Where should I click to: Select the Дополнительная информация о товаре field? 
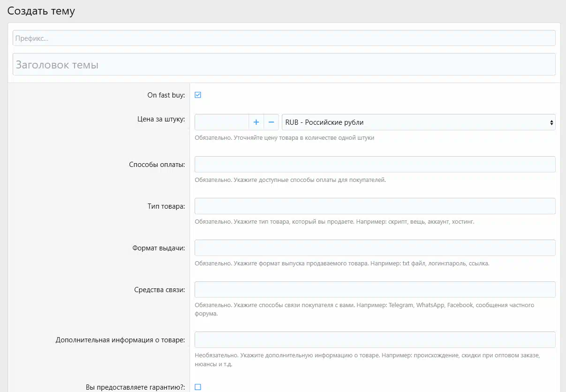point(375,340)
